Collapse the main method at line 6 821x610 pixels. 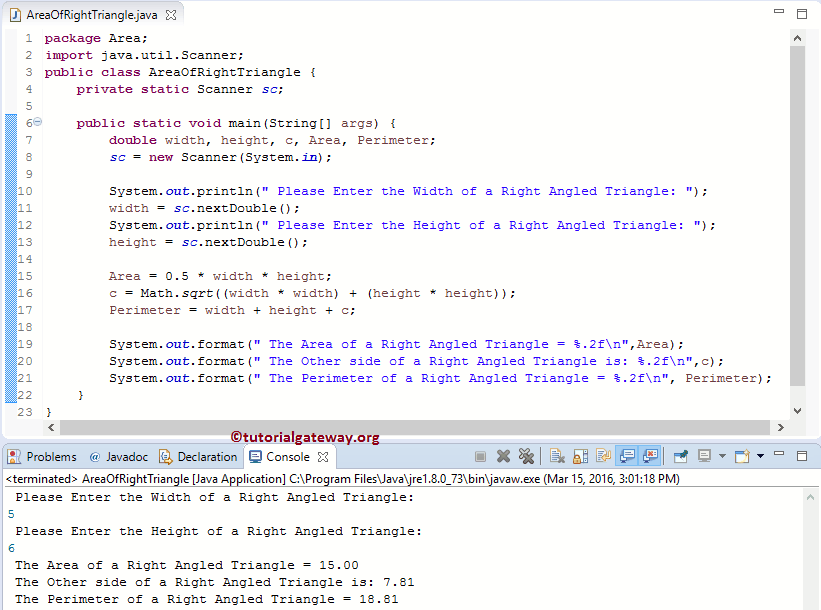point(37,123)
